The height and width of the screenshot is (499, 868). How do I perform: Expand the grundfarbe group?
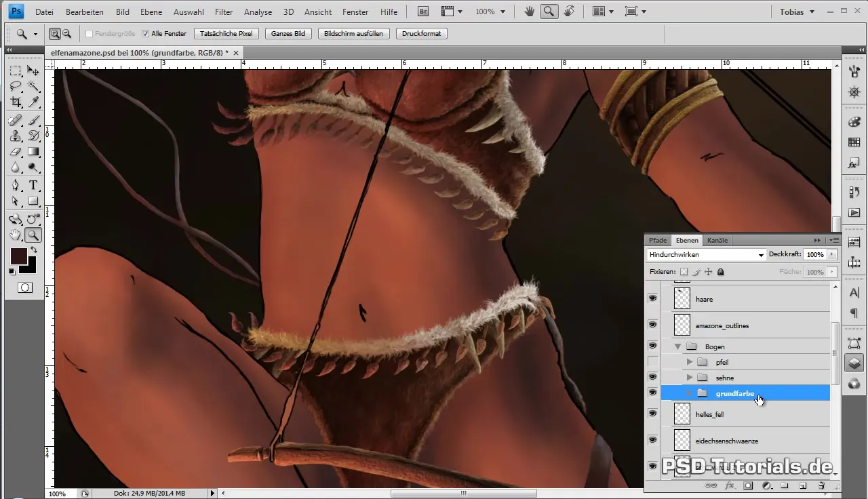pyautogui.click(x=690, y=393)
